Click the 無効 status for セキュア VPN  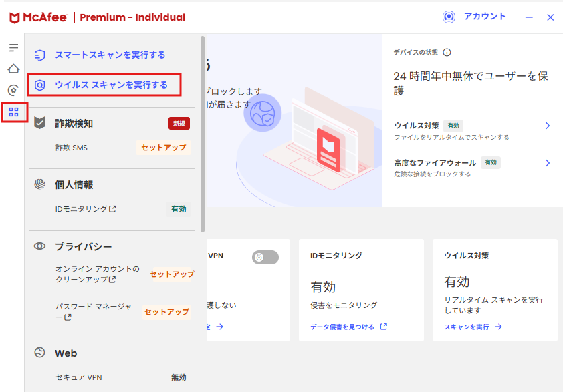tap(179, 377)
